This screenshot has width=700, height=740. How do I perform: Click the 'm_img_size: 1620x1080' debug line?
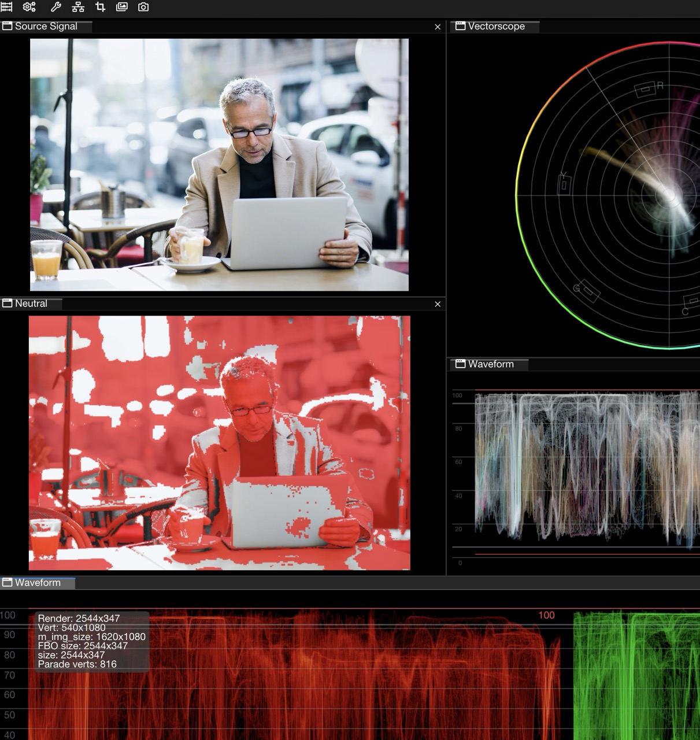(x=92, y=637)
